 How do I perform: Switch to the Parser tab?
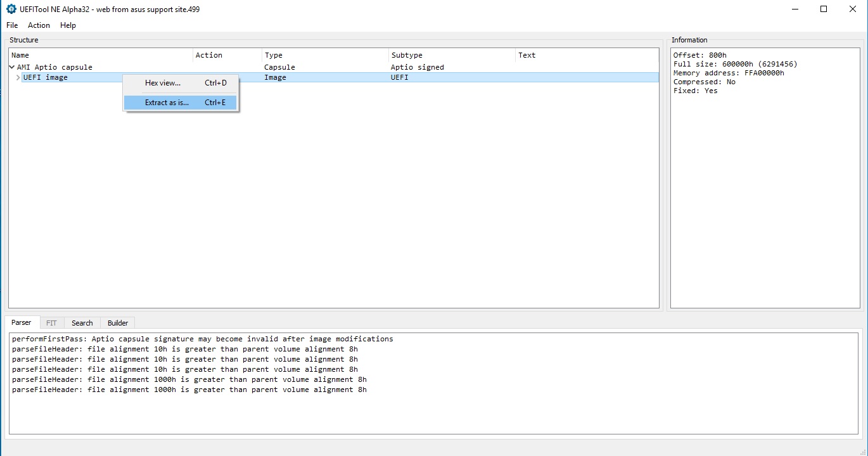pos(22,323)
